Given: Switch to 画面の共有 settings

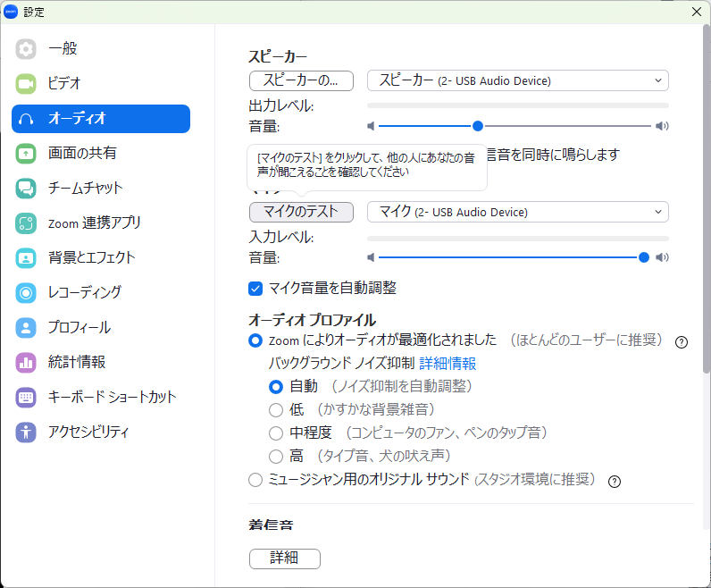Looking at the screenshot, I should click(101, 154).
